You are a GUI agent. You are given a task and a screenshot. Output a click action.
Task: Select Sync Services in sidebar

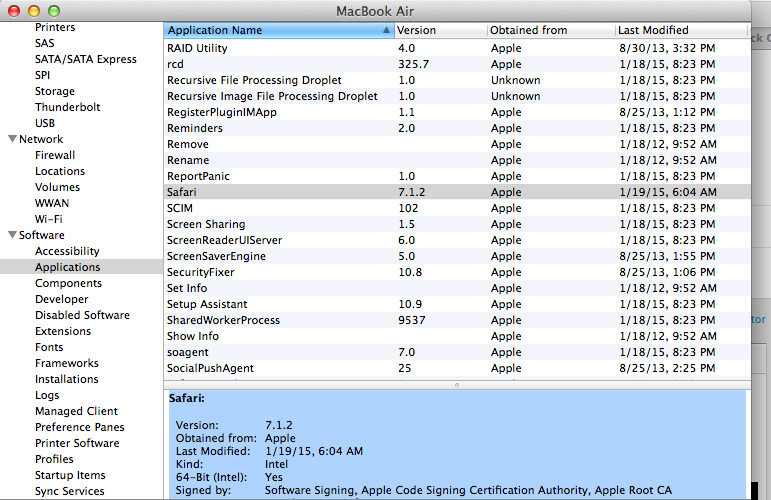point(69,491)
